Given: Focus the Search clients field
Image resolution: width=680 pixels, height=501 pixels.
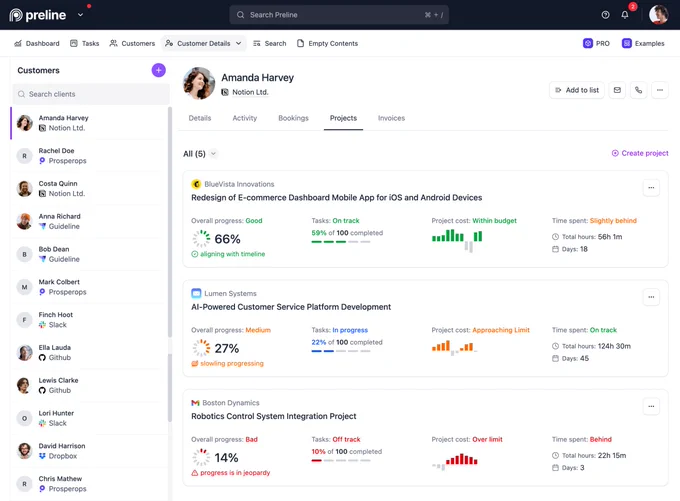Looking at the screenshot, I should coord(91,94).
